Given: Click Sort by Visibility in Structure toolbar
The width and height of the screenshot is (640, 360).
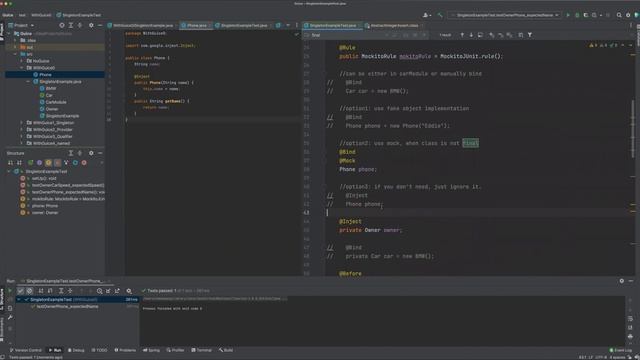Looking at the screenshot, I should click(11, 163).
